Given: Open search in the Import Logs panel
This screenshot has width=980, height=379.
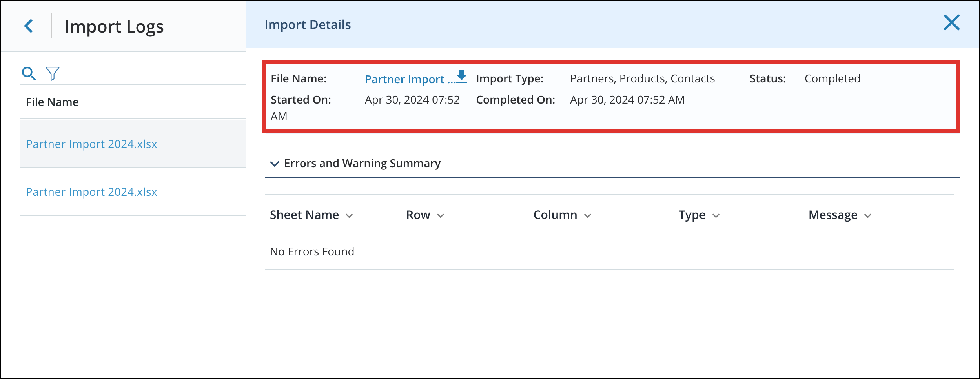Looking at the screenshot, I should [29, 73].
